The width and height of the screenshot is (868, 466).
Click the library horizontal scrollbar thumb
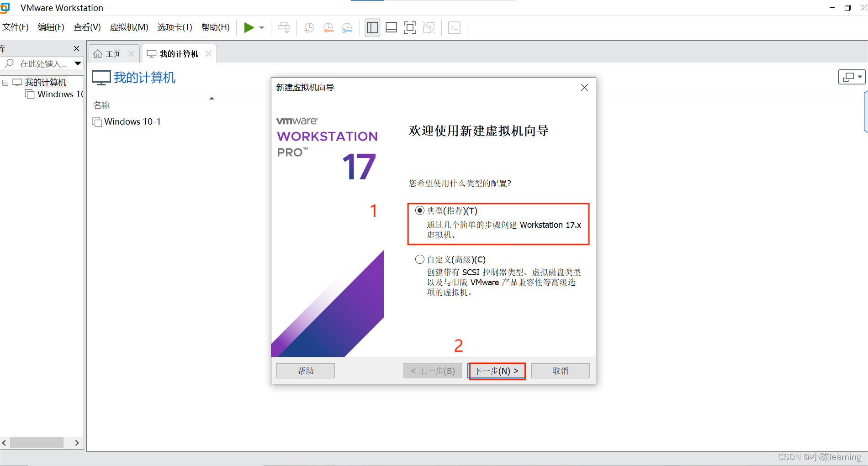[x=37, y=443]
